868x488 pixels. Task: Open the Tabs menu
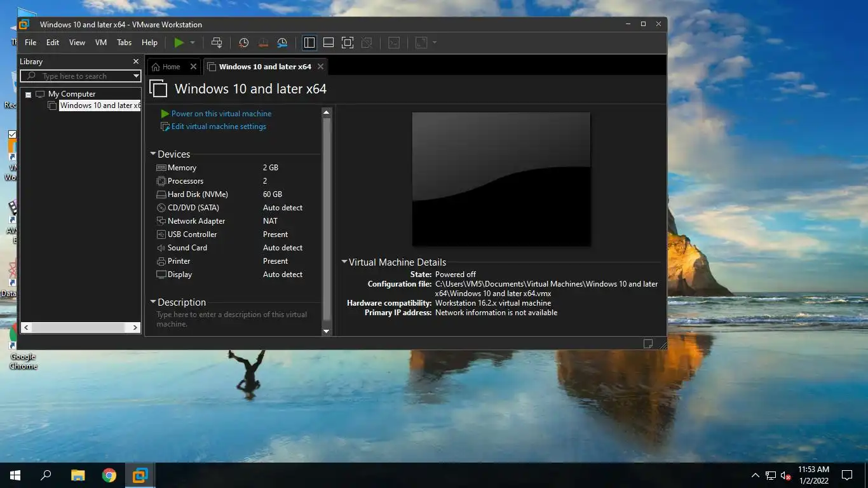point(125,43)
